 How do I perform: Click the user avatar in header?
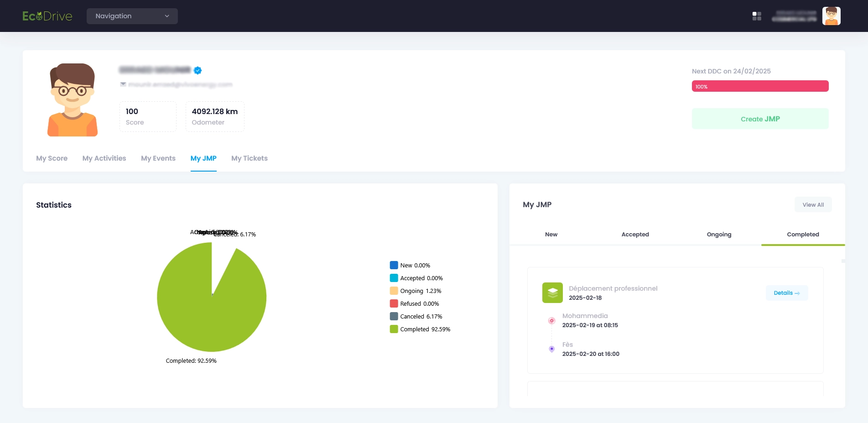[831, 16]
